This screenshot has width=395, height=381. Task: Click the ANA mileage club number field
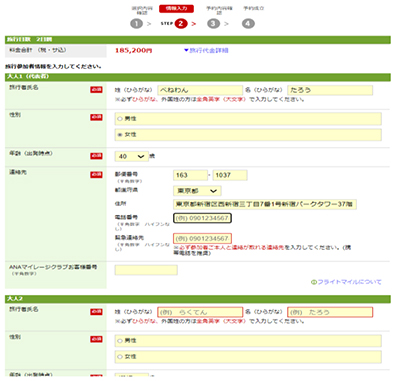(146, 270)
